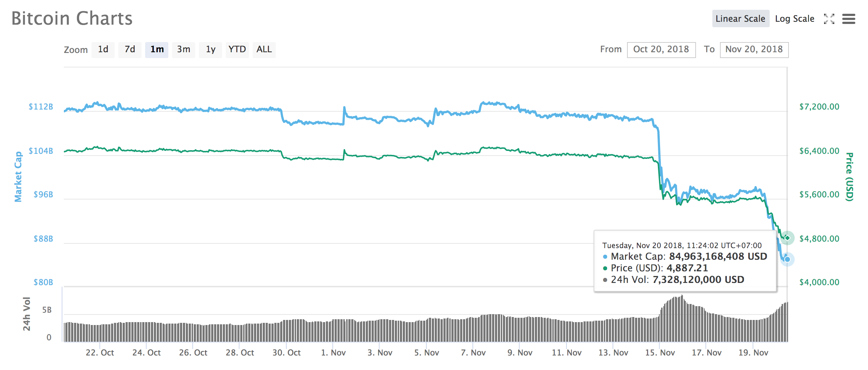Show ALL historical data

[x=264, y=49]
